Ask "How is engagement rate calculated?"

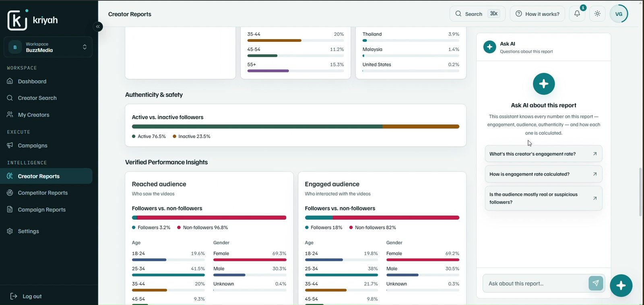pos(543,174)
